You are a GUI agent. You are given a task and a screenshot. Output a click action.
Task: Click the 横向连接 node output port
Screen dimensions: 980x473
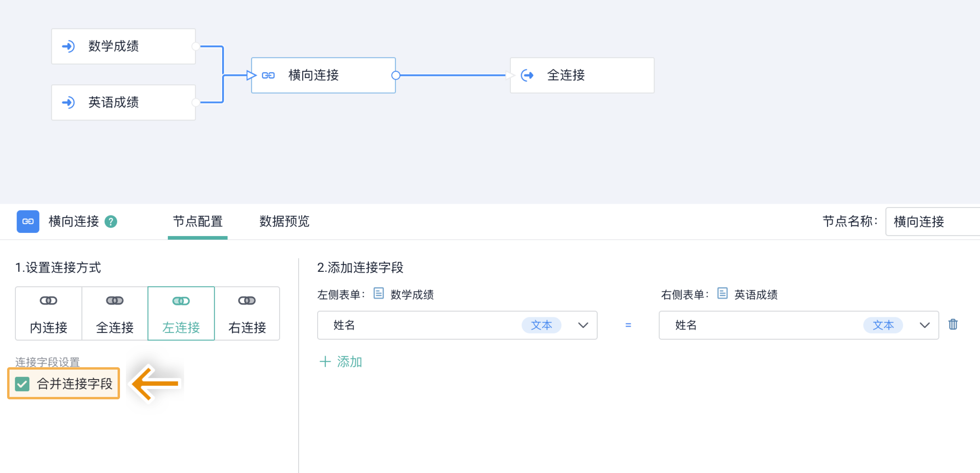[x=395, y=75]
